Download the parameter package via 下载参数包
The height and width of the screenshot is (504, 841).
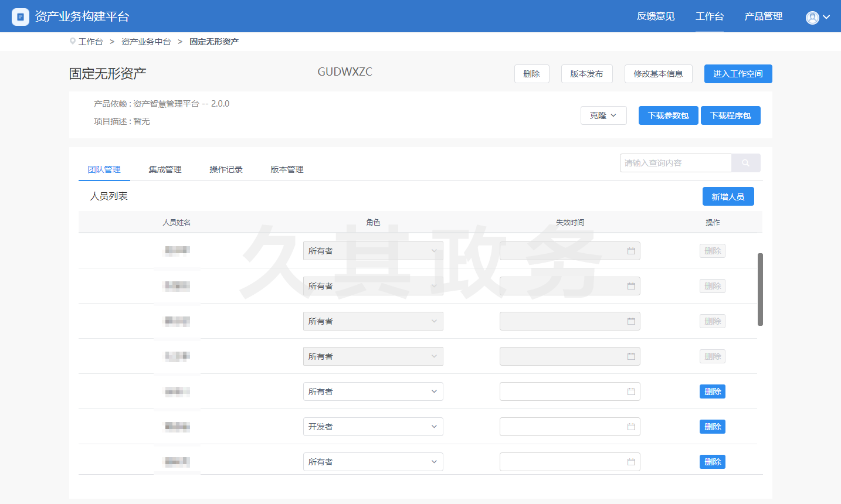668,115
